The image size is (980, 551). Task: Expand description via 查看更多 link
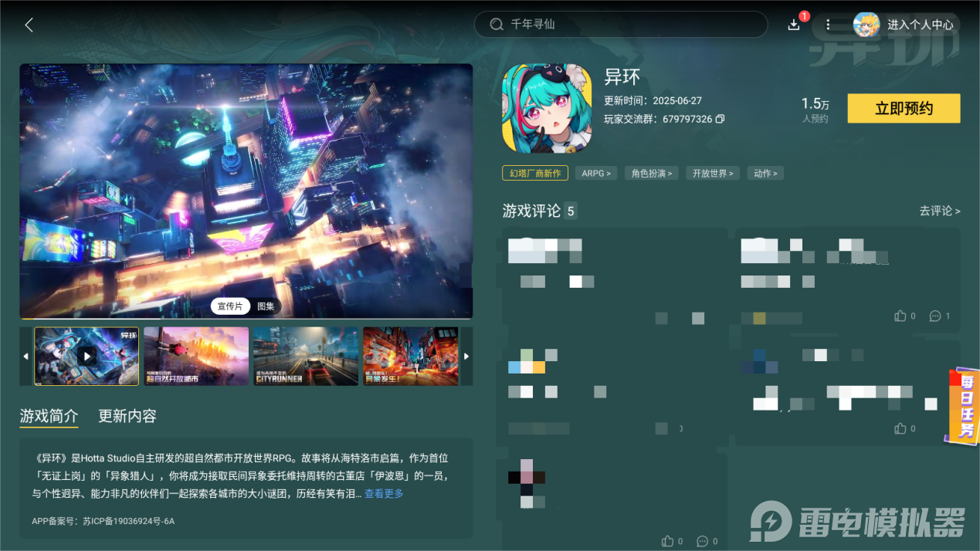click(383, 495)
